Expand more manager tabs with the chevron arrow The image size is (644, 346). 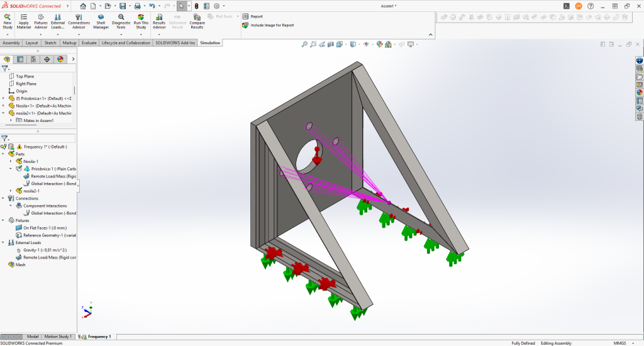(x=73, y=59)
